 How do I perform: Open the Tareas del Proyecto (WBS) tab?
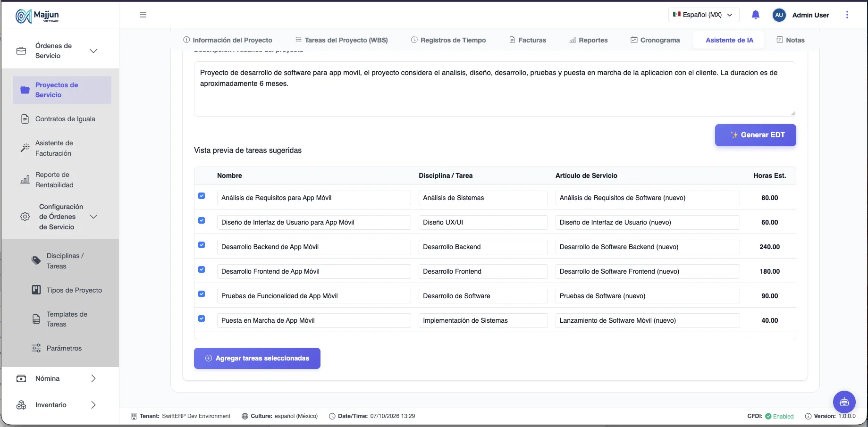coord(342,40)
